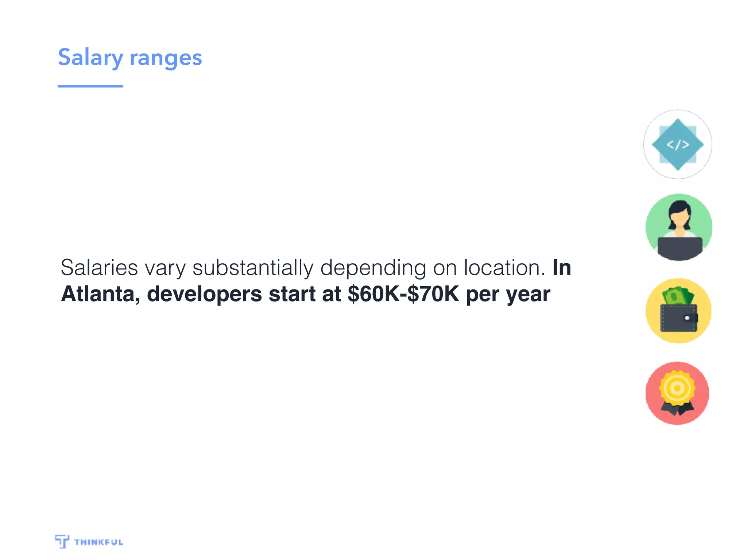Screen dimensions: 747x560
Task: Click the Thinkful T logo mark
Action: [62, 541]
